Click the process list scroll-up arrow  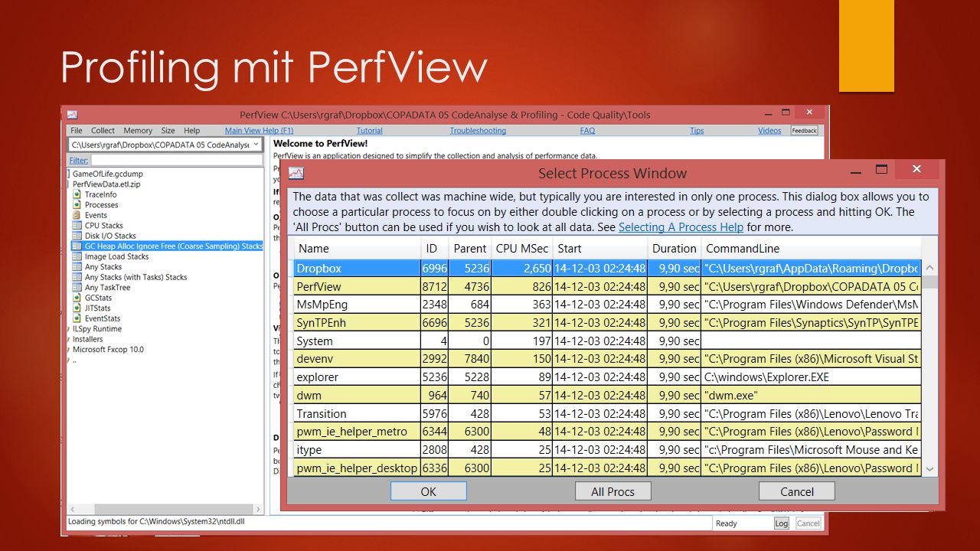click(929, 268)
